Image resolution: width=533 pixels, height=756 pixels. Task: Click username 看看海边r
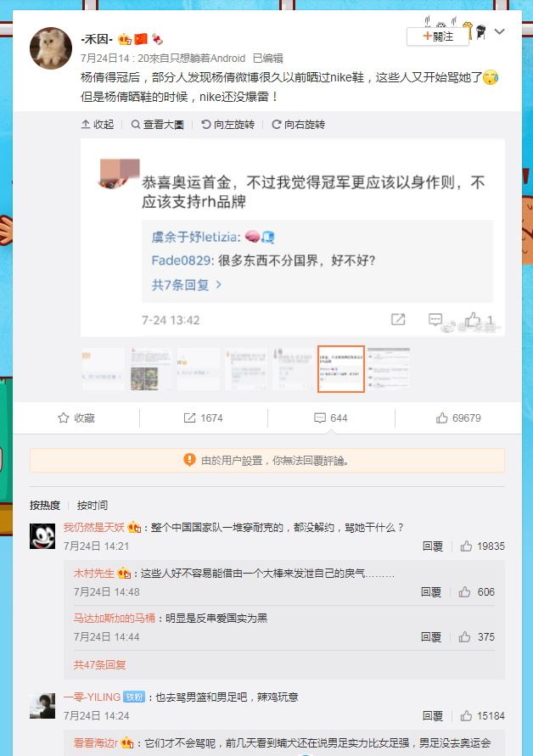(x=96, y=743)
